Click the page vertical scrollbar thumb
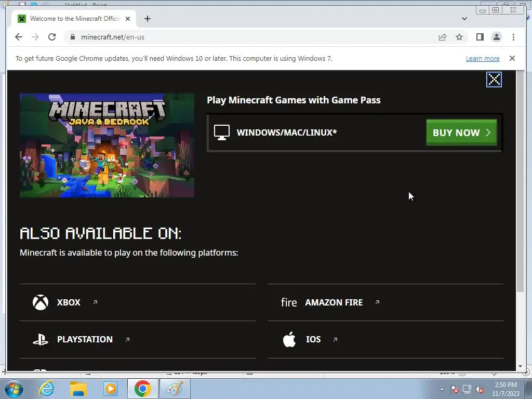532x399 pixels. (x=520, y=181)
